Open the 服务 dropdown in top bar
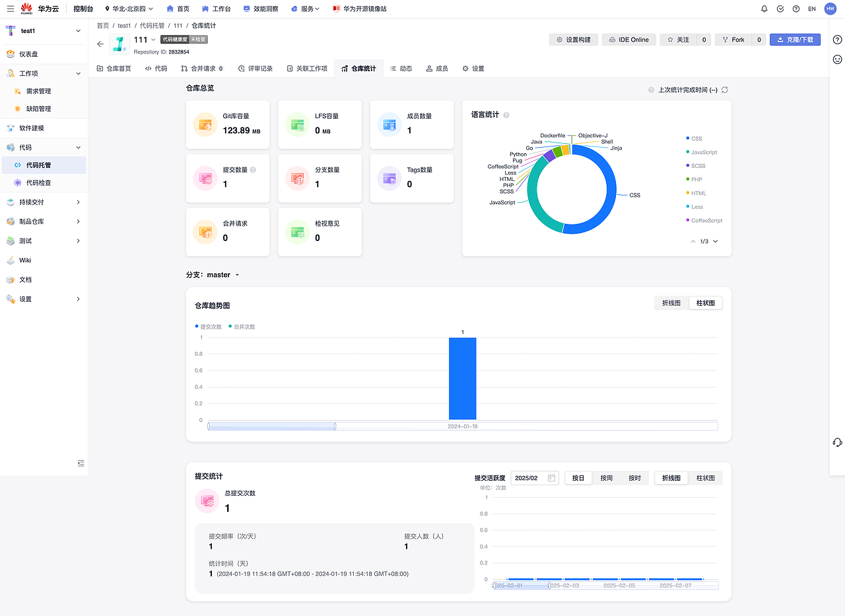This screenshot has width=845, height=616. coord(305,9)
